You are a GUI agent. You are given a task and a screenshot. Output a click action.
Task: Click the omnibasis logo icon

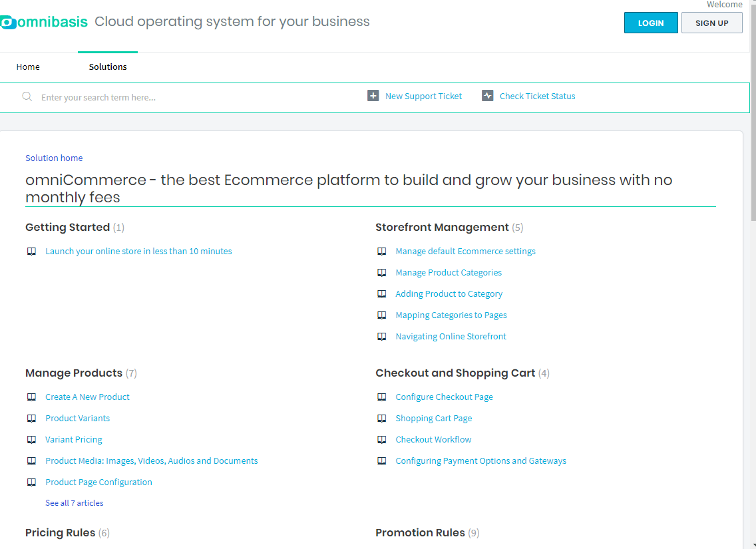(8, 22)
